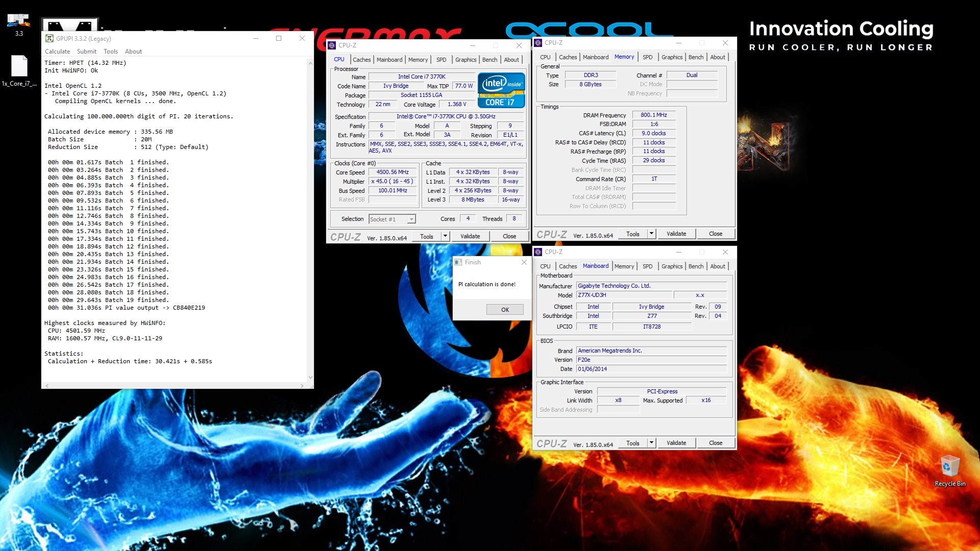This screenshot has width=980, height=551.
Task: Switch to Graphics tab in CPU window
Action: click(x=466, y=60)
